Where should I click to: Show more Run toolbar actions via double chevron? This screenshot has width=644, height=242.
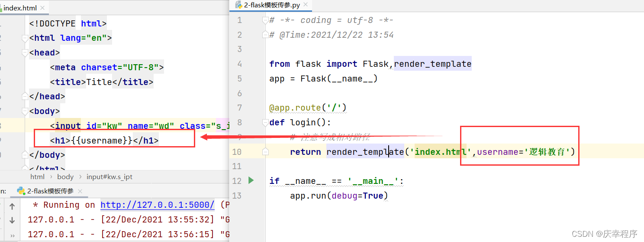click(x=12, y=235)
